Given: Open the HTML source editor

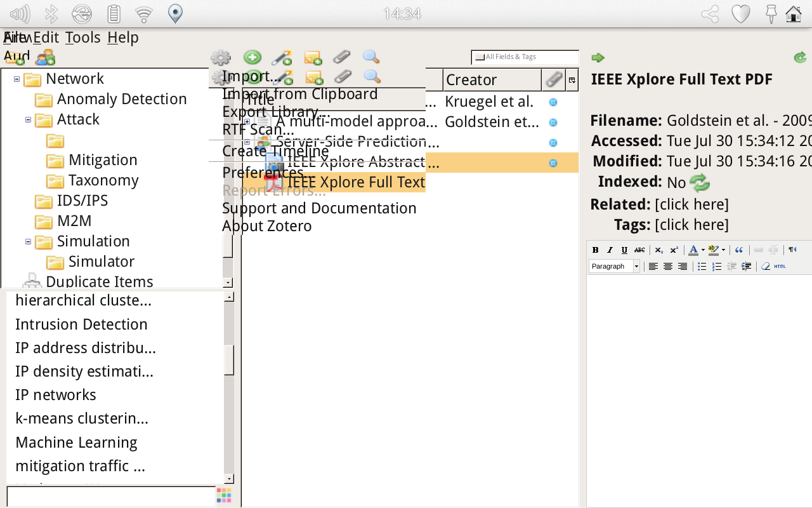Looking at the screenshot, I should tap(780, 267).
